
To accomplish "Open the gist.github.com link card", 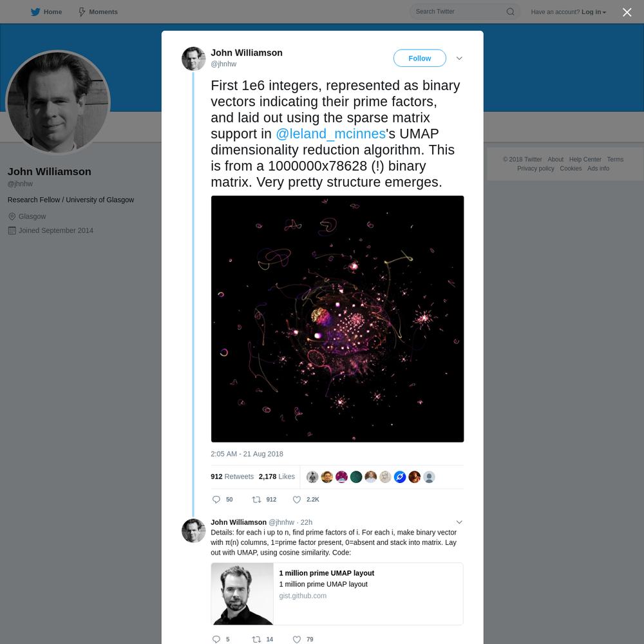I will tap(337, 594).
